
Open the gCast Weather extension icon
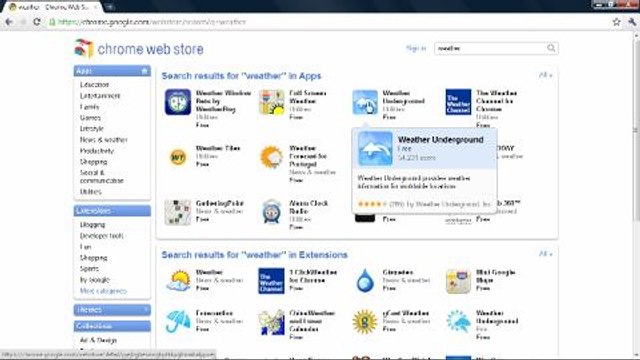point(364,322)
